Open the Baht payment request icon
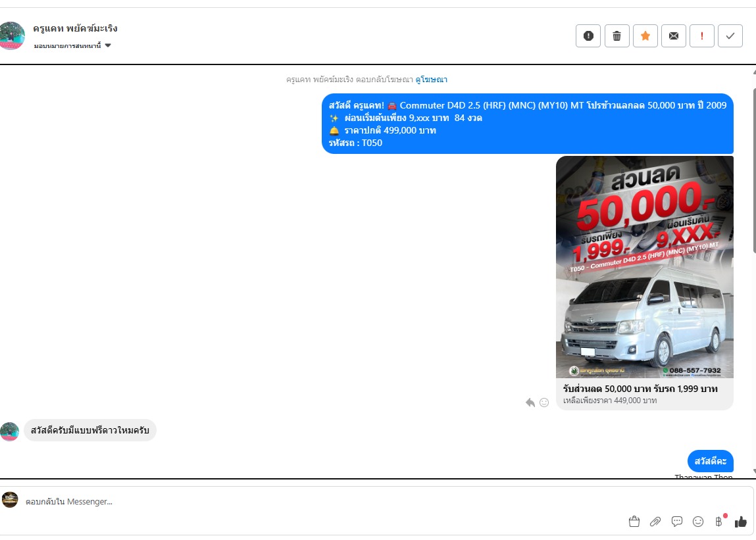Screen dimensions: 756x540 click(719, 522)
